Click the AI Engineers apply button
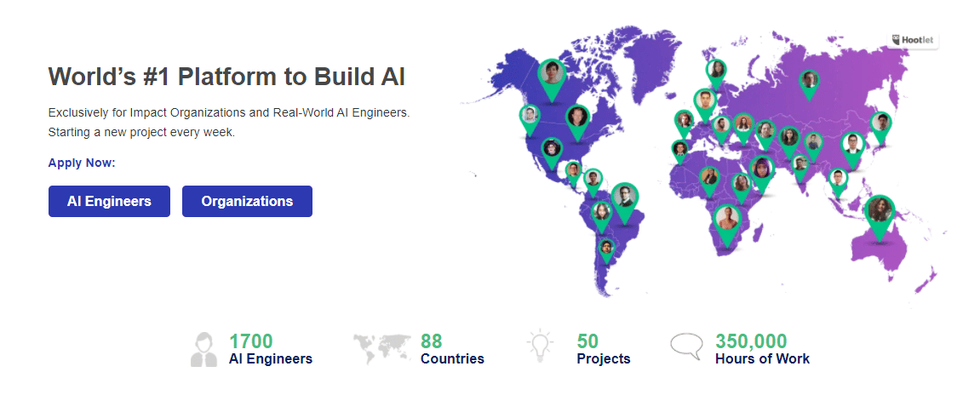 [x=109, y=202]
